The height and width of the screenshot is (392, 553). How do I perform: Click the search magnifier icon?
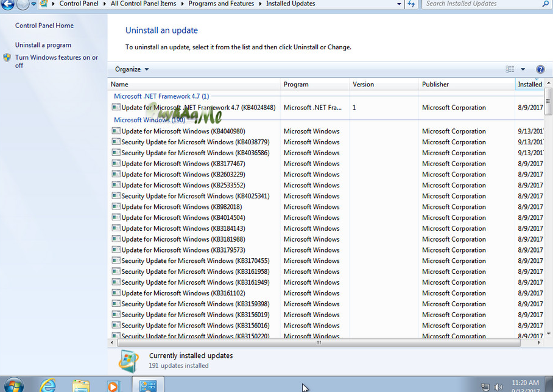545,4
